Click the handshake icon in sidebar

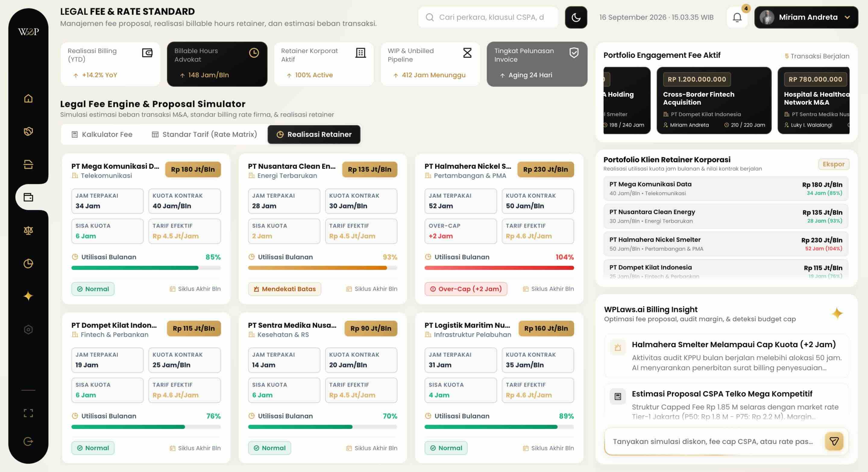(28, 131)
